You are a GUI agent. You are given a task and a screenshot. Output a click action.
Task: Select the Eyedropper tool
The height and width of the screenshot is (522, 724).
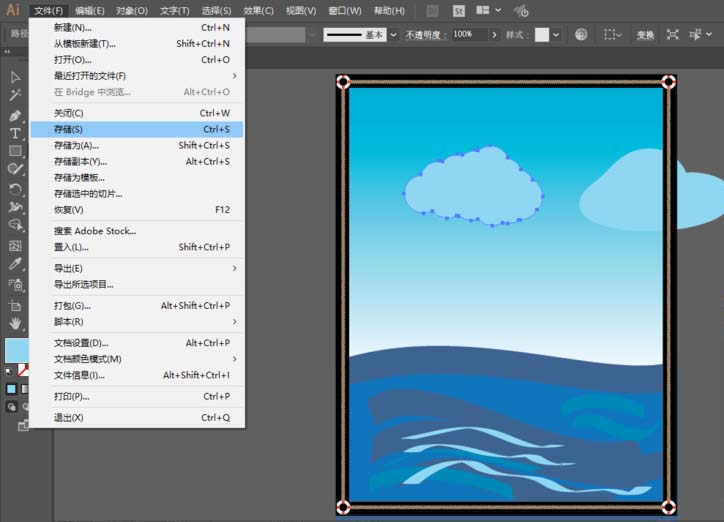tap(15, 265)
